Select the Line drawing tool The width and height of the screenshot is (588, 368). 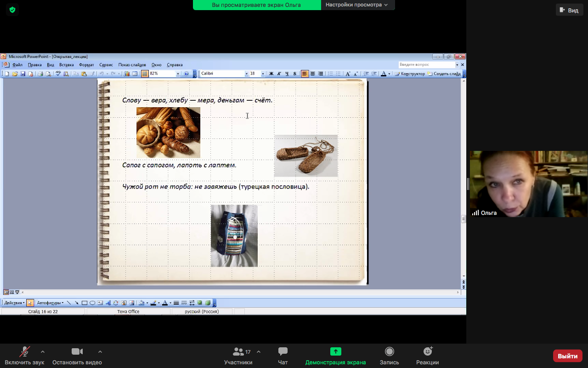(69, 303)
